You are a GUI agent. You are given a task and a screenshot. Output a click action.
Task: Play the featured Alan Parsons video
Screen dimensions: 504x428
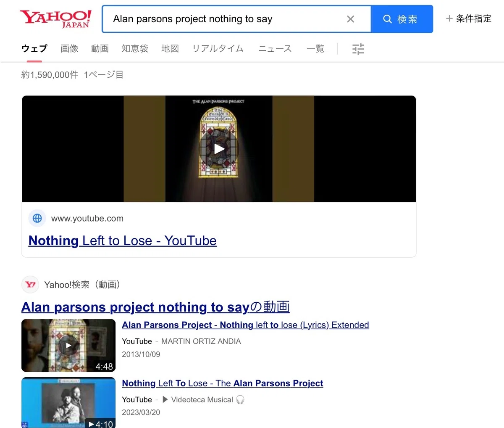(x=219, y=149)
